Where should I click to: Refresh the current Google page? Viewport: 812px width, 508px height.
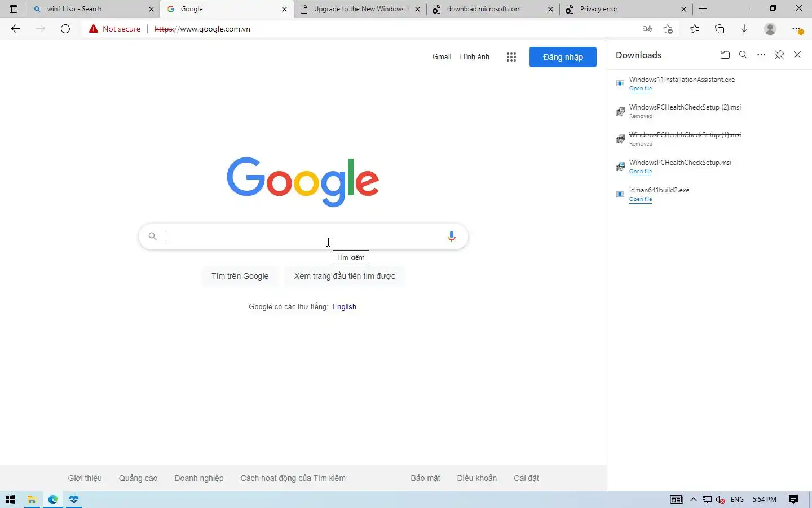click(x=65, y=29)
